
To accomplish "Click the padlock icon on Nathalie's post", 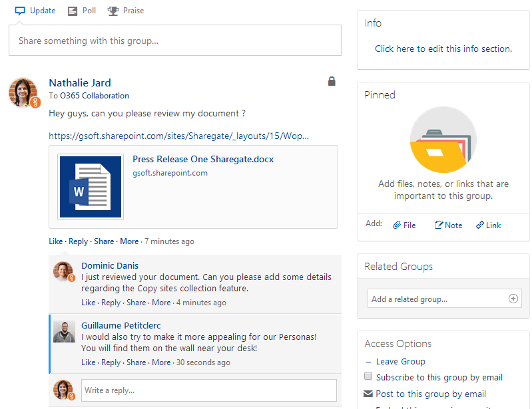I will click(332, 81).
